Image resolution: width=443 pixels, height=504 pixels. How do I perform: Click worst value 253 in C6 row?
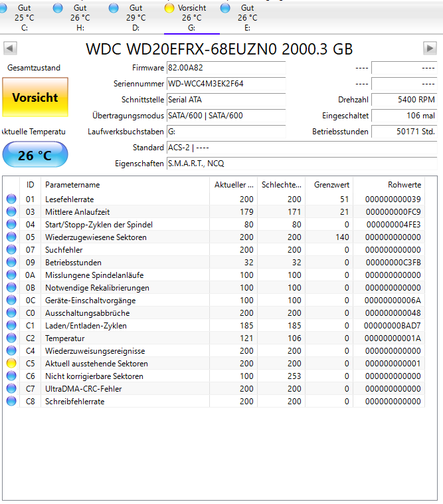(294, 376)
